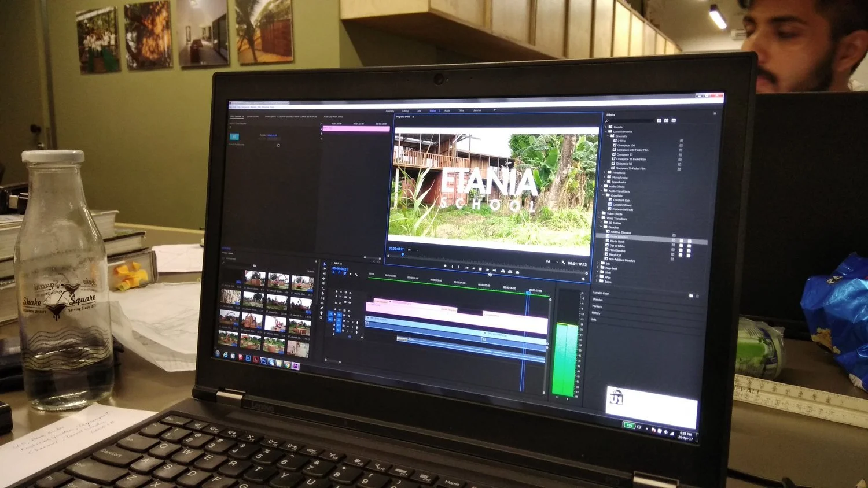Click the timeline timecode 00:00:06:21
Viewport: 868px width, 488px height.
pyautogui.click(x=340, y=269)
